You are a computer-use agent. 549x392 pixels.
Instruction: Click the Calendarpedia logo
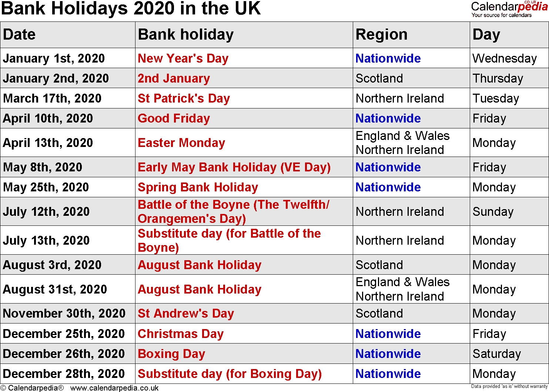[509, 9]
